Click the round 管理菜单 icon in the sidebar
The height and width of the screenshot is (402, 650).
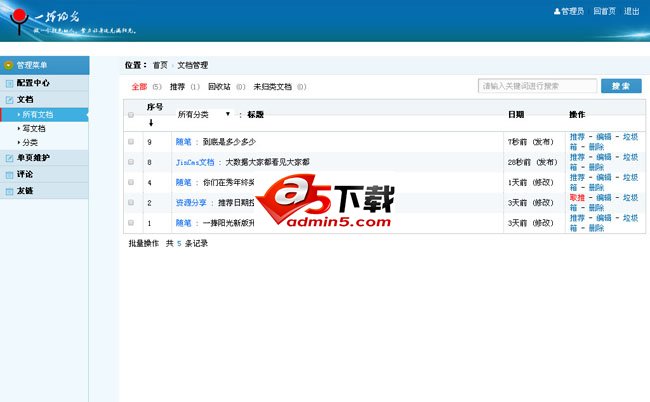point(8,65)
